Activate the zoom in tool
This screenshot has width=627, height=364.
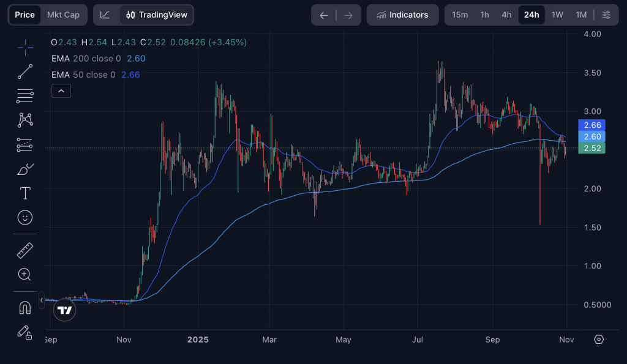tap(25, 274)
